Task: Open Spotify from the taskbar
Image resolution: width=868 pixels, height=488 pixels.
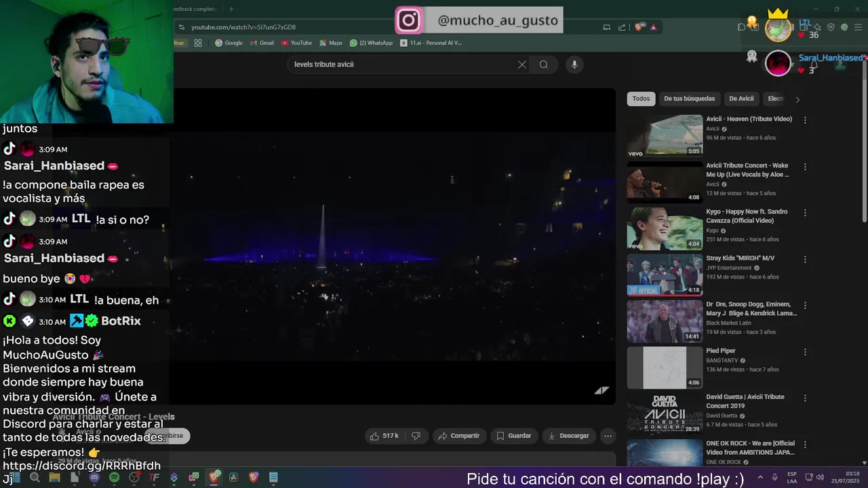Action: click(114, 478)
